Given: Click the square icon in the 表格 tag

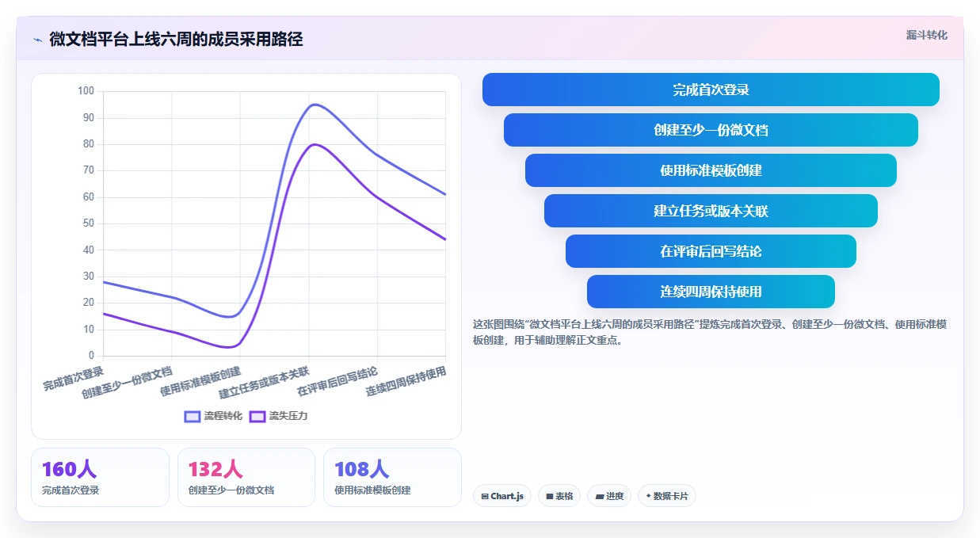Looking at the screenshot, I should pyautogui.click(x=550, y=497).
